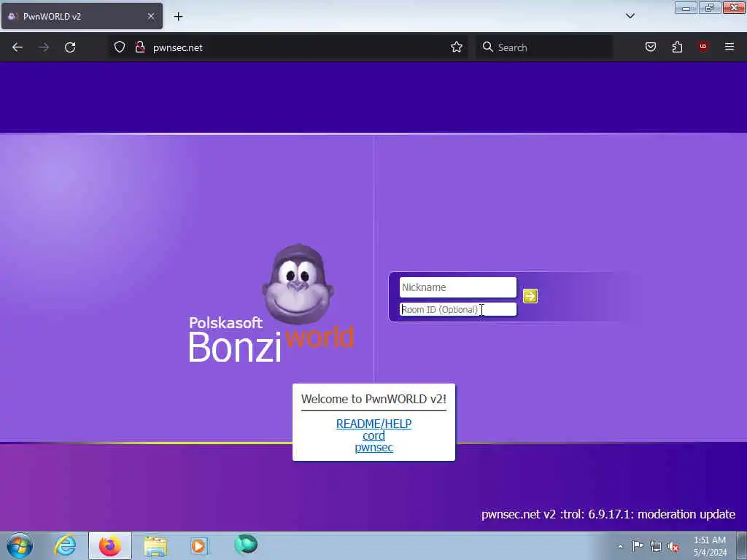
Task: Open the uBlock Origin extension icon
Action: [x=703, y=46]
